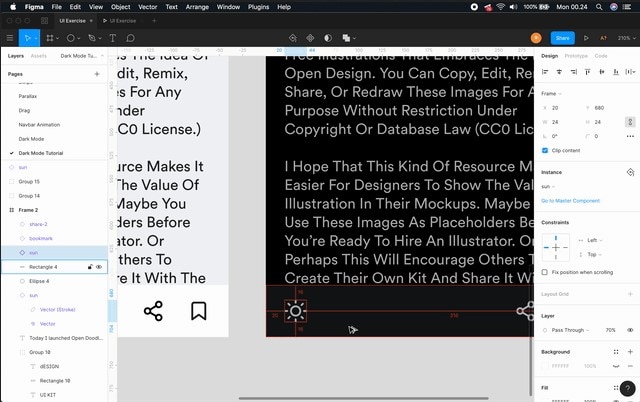640x402 pixels.
Task: Toggle visibility eye on Rectangle 4 layer
Action: [99, 267]
